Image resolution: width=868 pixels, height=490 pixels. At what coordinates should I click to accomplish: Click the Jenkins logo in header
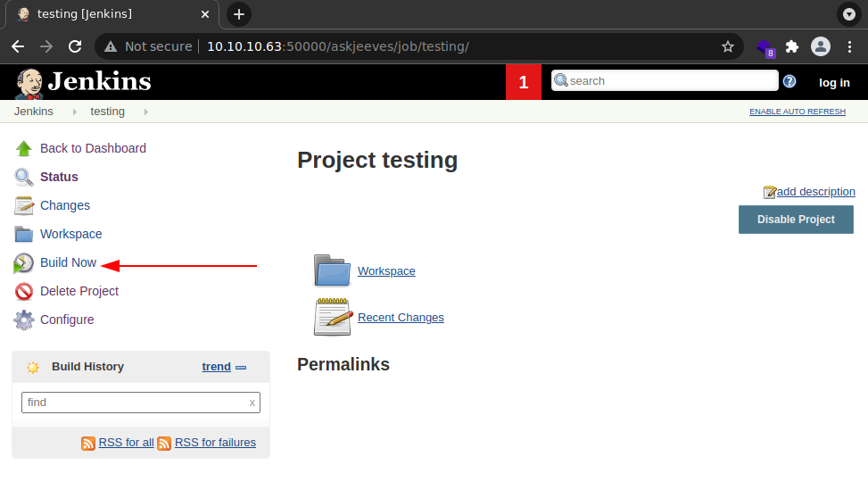pos(83,82)
